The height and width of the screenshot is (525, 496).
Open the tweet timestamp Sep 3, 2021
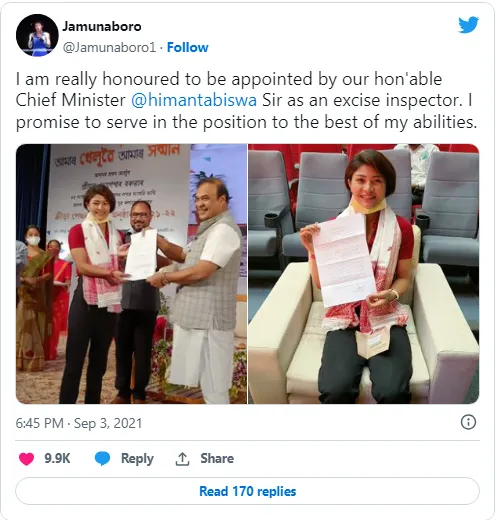(108, 423)
